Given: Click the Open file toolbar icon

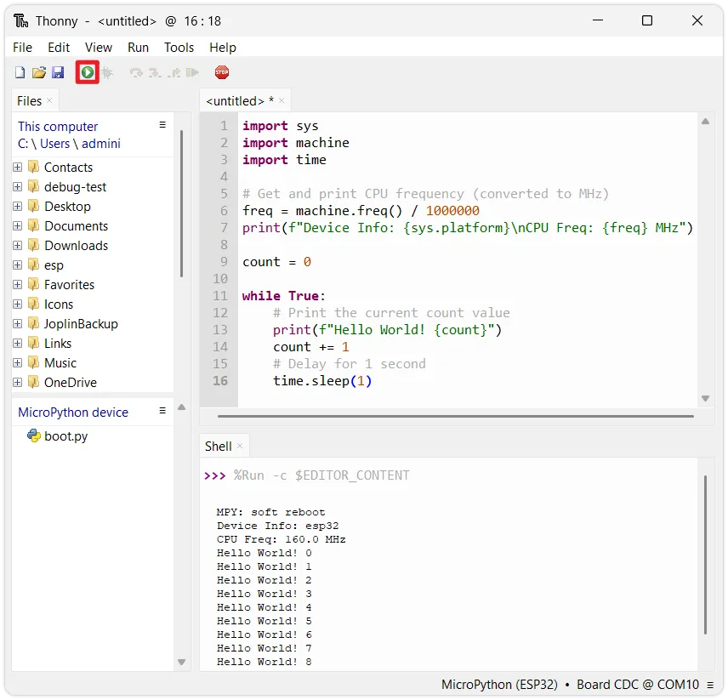Looking at the screenshot, I should click(39, 73).
